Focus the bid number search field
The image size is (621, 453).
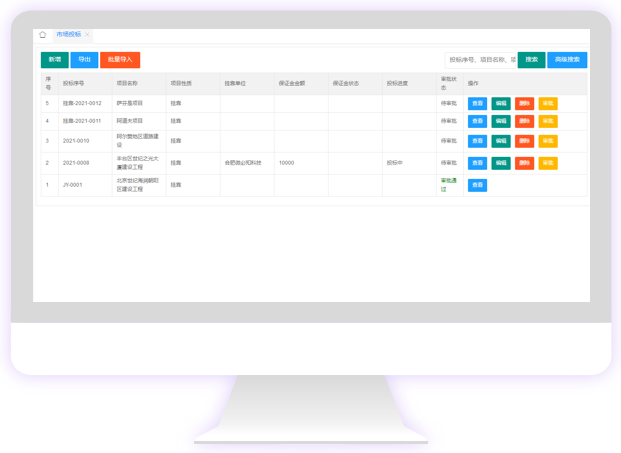tap(481, 60)
